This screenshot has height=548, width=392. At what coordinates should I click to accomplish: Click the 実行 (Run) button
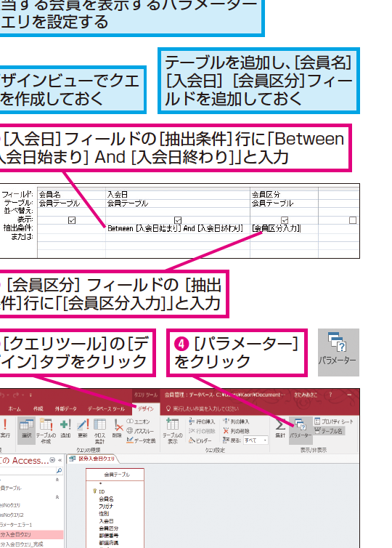5,429
